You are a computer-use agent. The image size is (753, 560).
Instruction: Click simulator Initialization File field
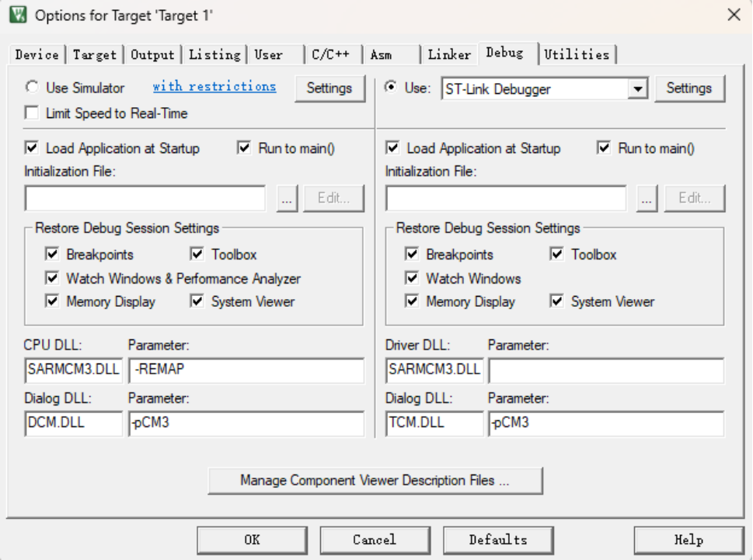click(x=145, y=198)
